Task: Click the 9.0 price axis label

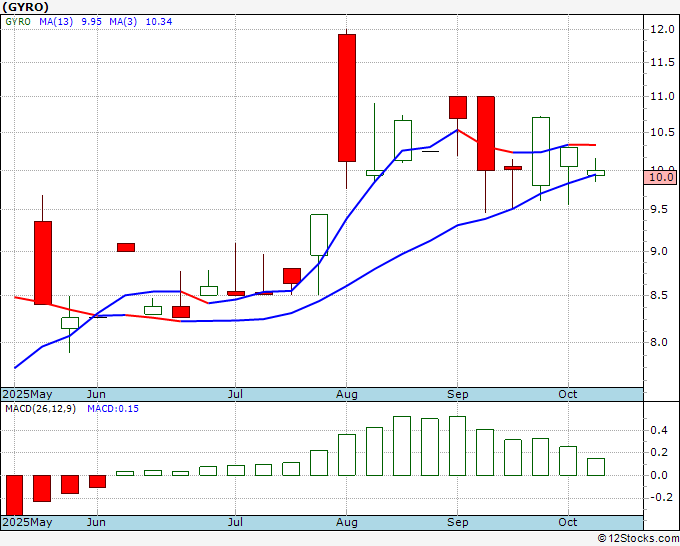Action: (659, 252)
